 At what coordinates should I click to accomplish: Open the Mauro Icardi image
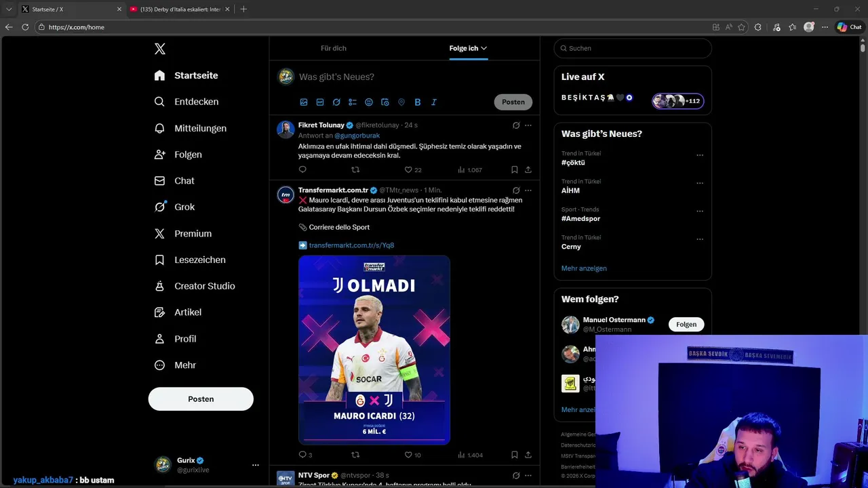click(374, 350)
